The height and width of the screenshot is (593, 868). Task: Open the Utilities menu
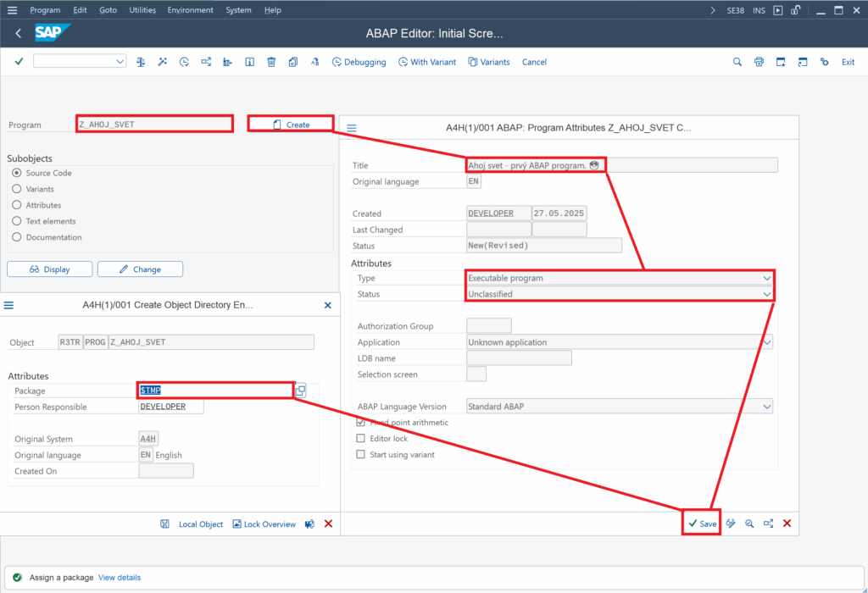tap(142, 10)
